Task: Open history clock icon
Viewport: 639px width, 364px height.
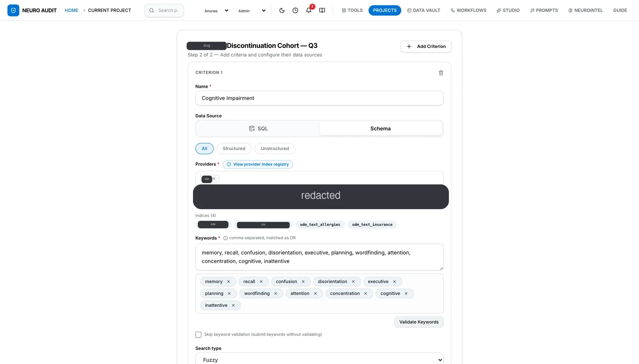Action: pos(295,10)
